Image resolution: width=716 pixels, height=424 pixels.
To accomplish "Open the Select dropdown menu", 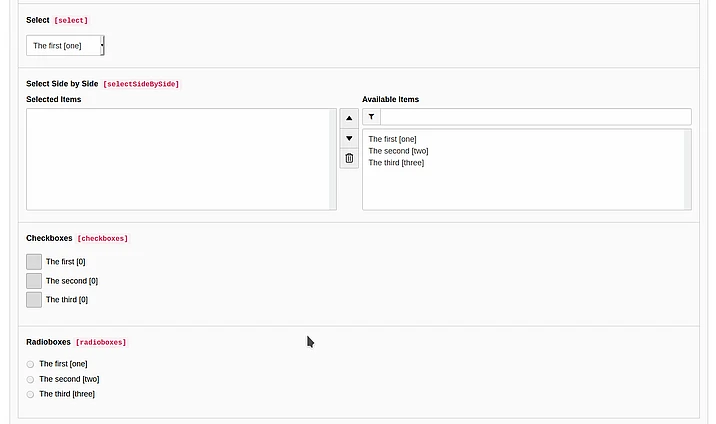I will pyautogui.click(x=65, y=45).
